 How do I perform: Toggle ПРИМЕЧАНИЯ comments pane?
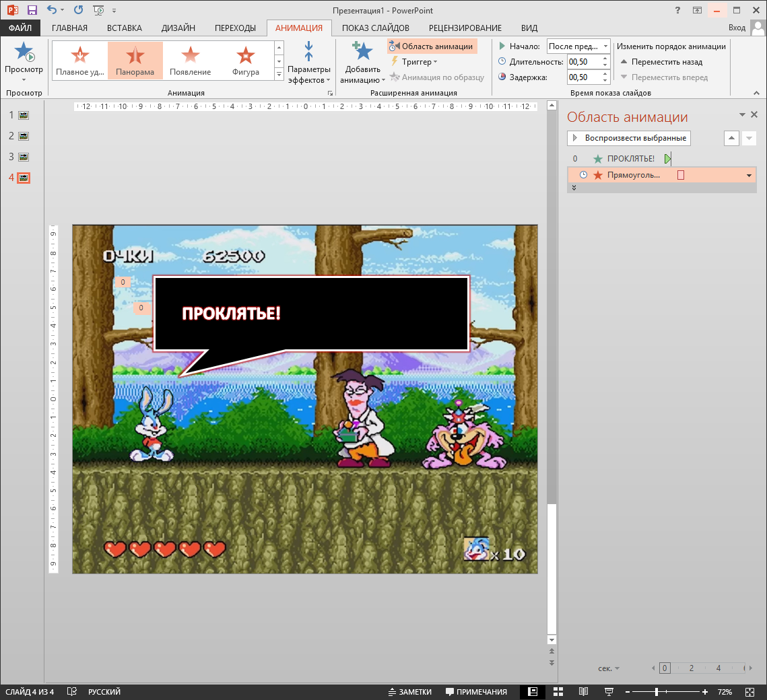(476, 692)
